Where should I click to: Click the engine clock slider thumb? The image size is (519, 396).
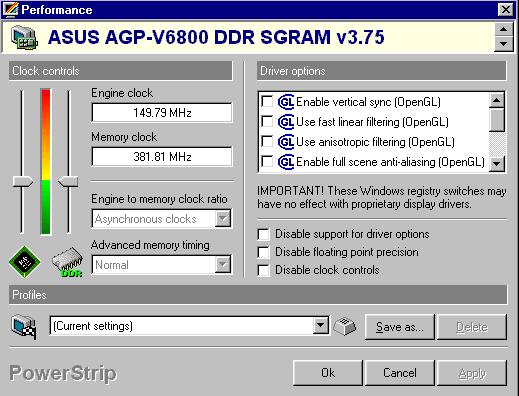click(x=23, y=182)
